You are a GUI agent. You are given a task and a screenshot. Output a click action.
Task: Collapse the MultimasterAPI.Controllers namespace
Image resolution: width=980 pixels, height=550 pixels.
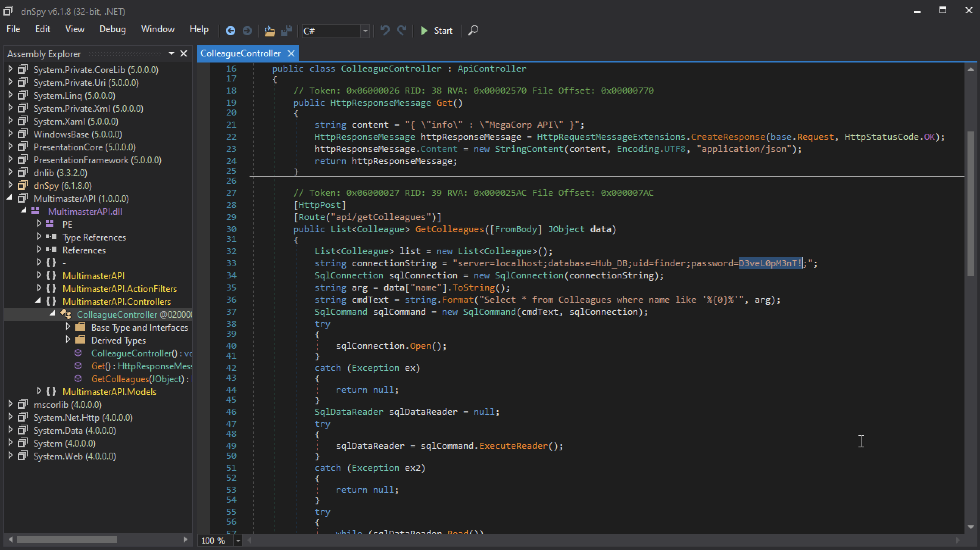38,301
